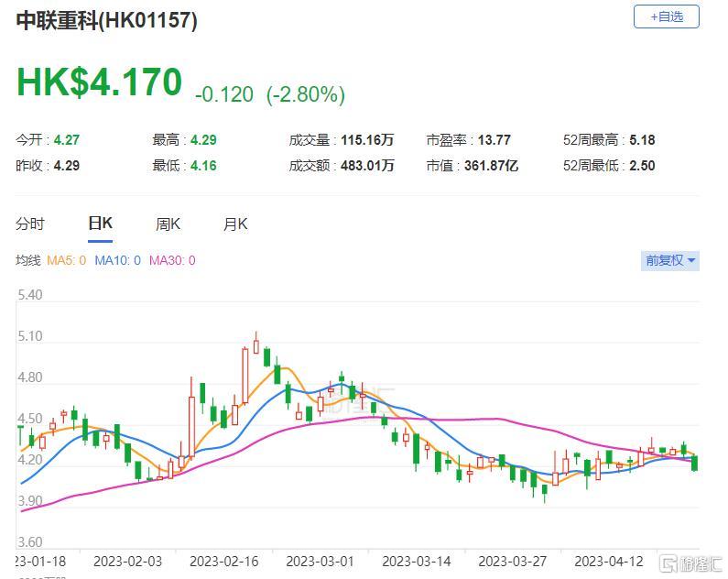Click the day high value beside 最高

click(x=203, y=140)
